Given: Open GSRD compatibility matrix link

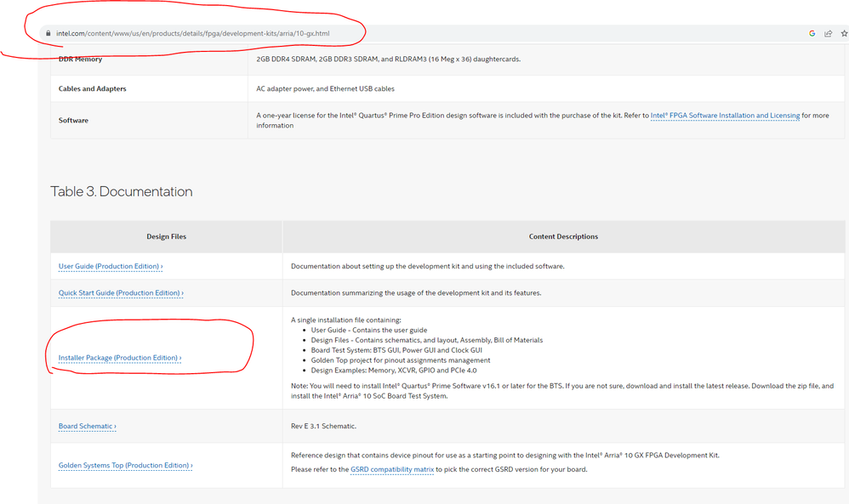Looking at the screenshot, I should coord(392,469).
